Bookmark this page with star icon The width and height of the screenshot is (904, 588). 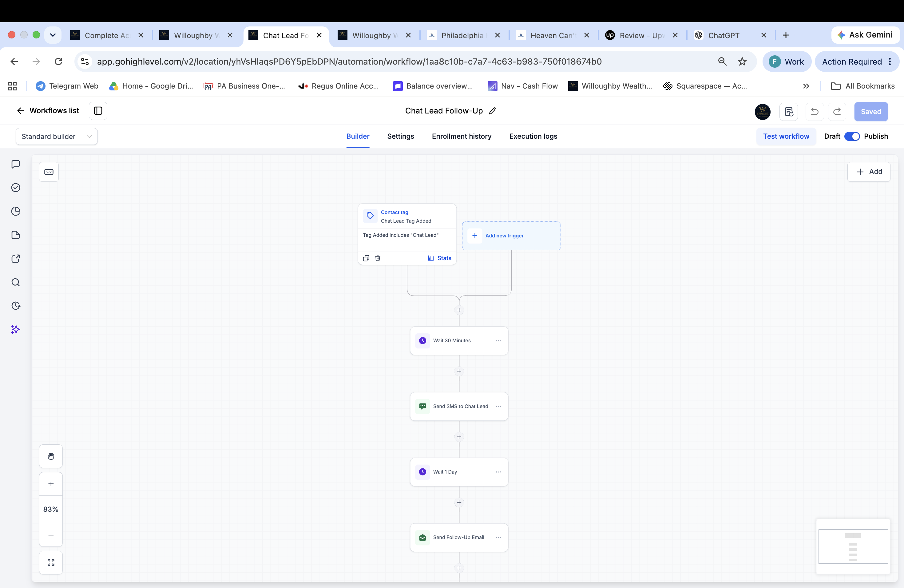point(742,62)
